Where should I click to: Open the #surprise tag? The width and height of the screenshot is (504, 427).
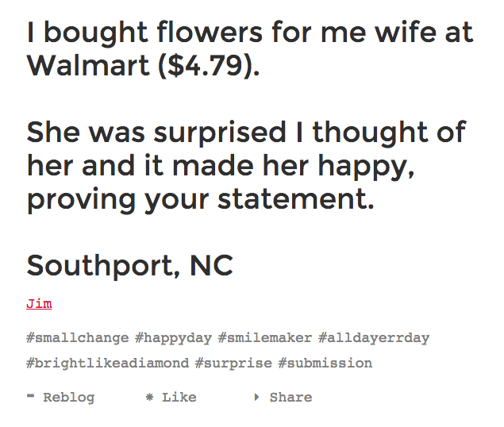233,364
